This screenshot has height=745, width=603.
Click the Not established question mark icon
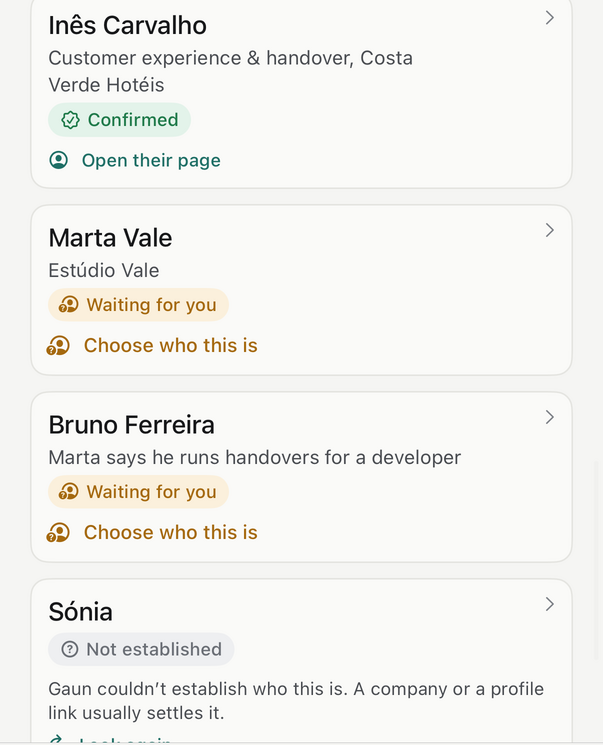point(70,649)
